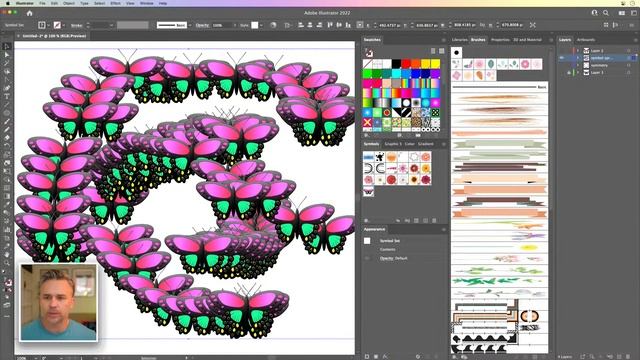Image resolution: width=640 pixels, height=360 pixels.
Task: Toggle visibility of symmetry layer
Action: pyautogui.click(x=562, y=65)
